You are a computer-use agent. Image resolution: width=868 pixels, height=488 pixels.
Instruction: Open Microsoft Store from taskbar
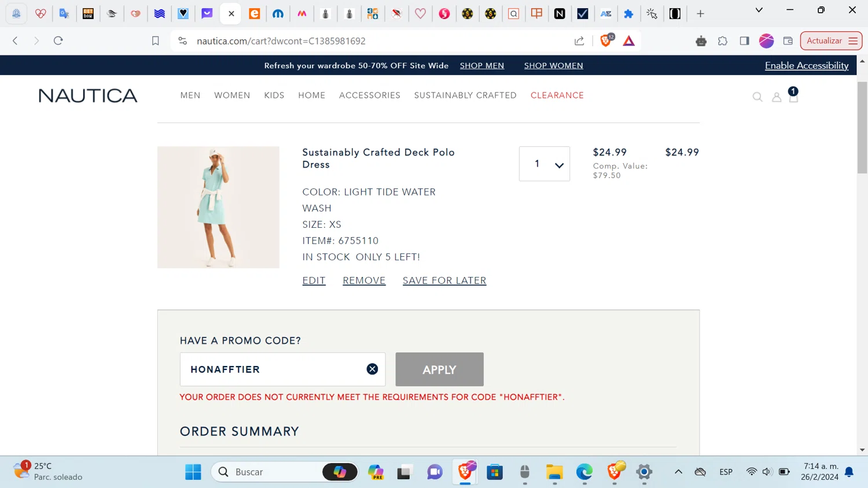pos(495,472)
